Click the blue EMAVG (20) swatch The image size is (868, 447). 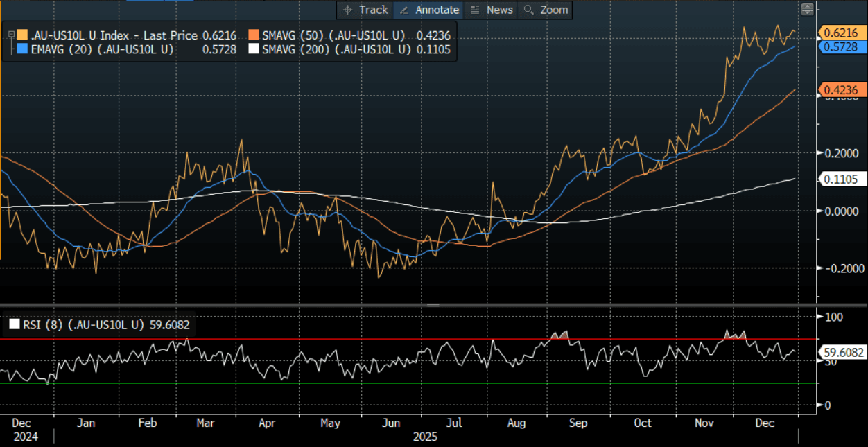coord(22,49)
